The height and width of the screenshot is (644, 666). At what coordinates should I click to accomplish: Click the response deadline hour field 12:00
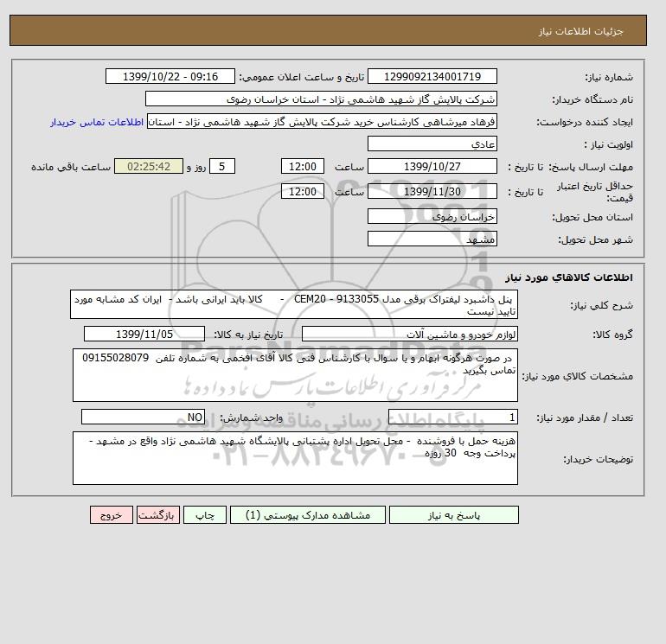(303, 167)
